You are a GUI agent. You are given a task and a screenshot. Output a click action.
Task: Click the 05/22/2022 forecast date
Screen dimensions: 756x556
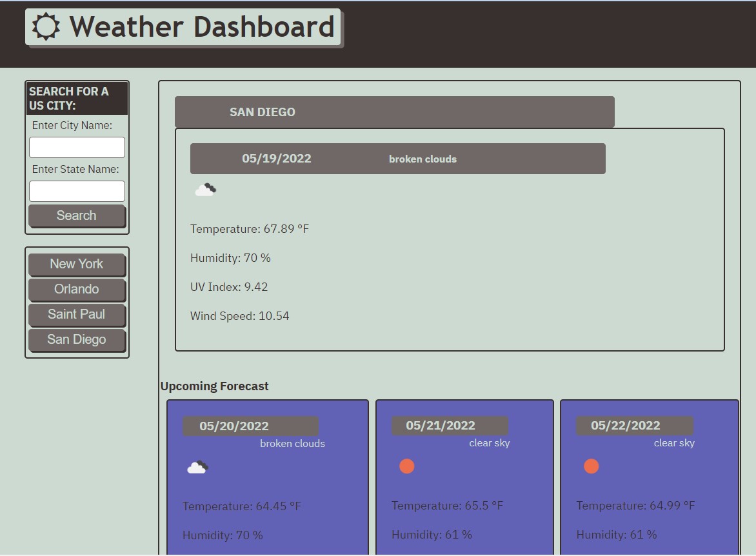tap(626, 426)
